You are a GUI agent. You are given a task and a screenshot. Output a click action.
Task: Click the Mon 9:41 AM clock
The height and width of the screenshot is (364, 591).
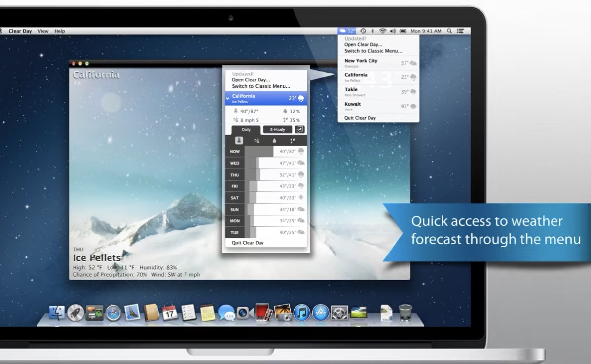[426, 31]
